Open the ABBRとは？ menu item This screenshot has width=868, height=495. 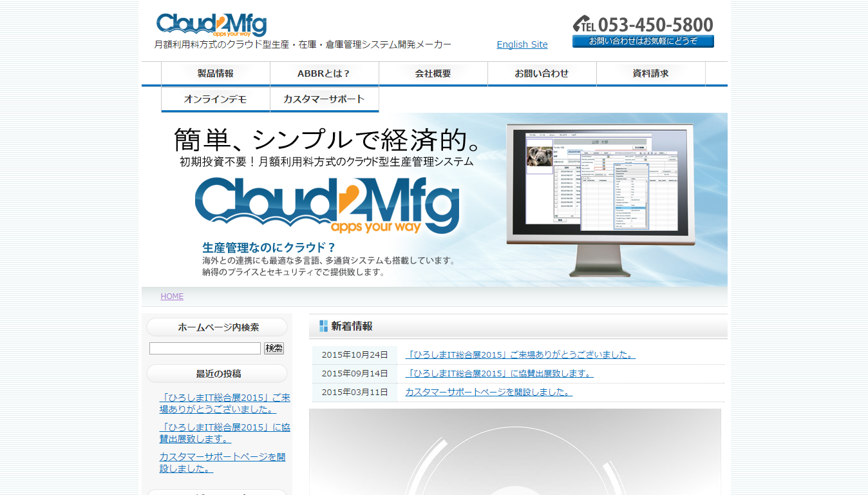(324, 73)
